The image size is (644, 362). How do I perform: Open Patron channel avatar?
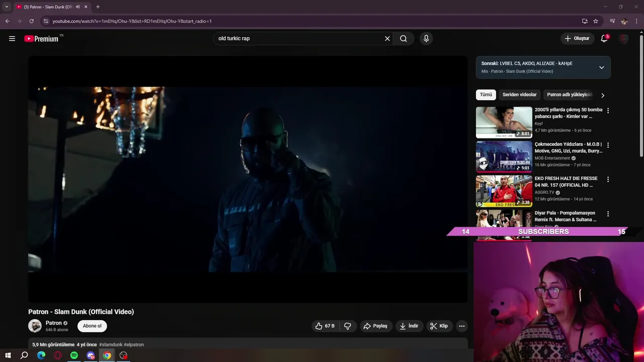[x=35, y=326]
